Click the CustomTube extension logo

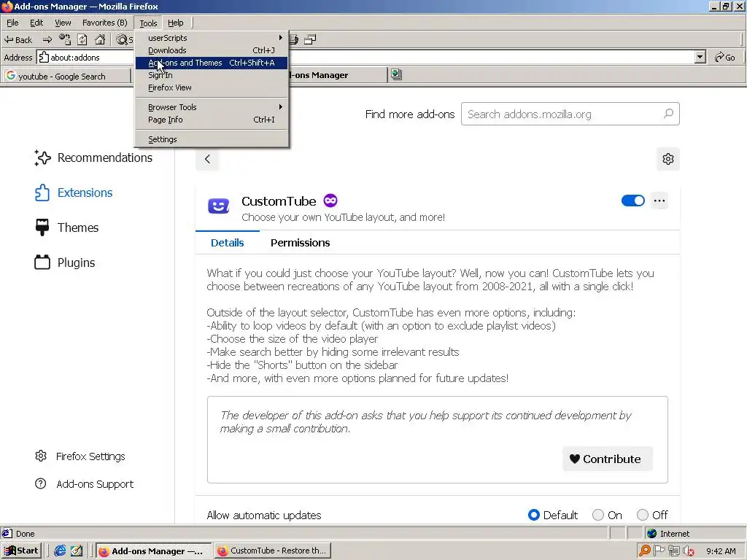(219, 206)
